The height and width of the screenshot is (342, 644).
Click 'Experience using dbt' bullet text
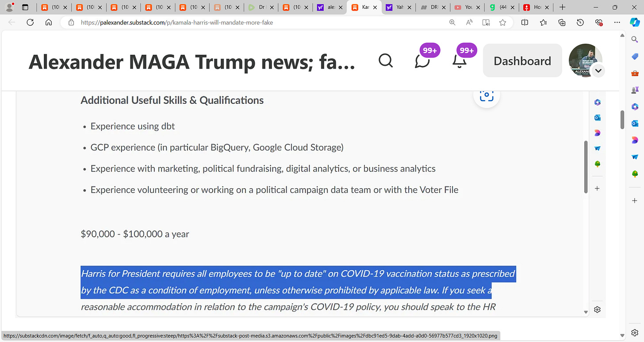click(133, 126)
